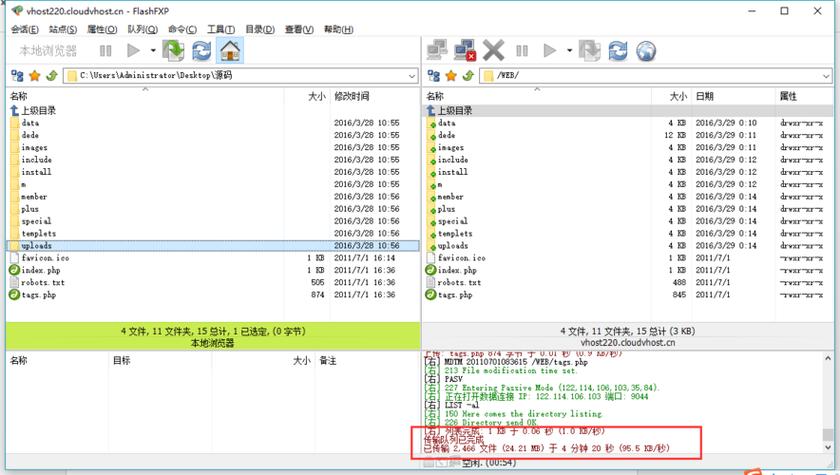Open the dropdown arrow beside local play button
Screen dimensions: 840x475
153,50
